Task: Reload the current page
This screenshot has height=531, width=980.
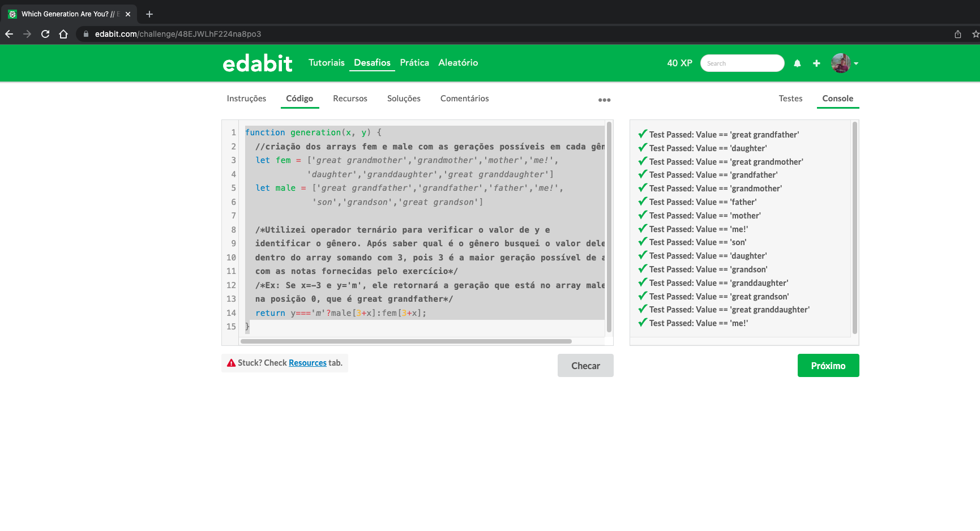Action: click(x=45, y=34)
